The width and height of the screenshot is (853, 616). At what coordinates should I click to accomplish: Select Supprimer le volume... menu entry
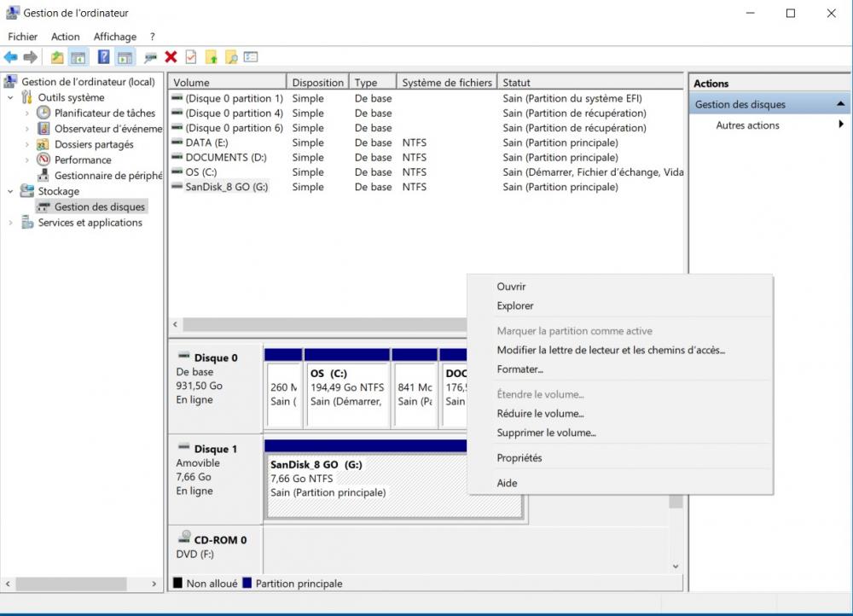[x=546, y=433]
